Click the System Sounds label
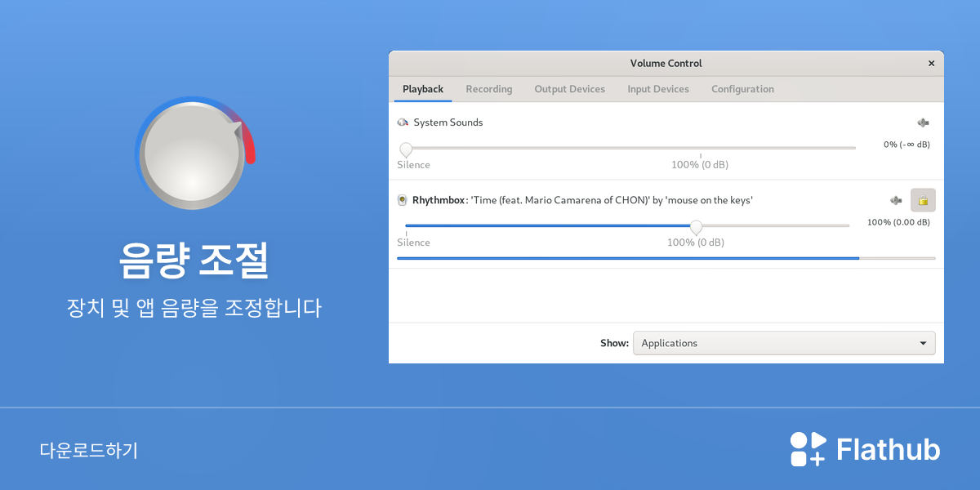Viewport: 980px width, 490px height. [448, 122]
